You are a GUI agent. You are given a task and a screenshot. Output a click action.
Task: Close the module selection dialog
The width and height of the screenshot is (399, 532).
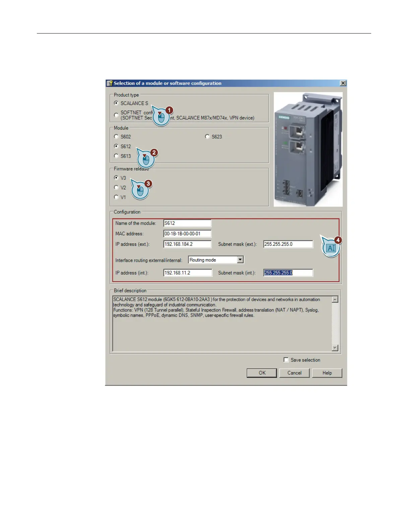pyautogui.click(x=343, y=83)
